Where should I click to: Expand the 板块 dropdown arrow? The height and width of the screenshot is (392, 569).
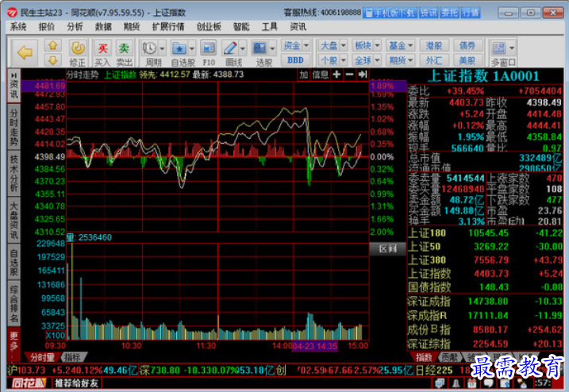coord(377,45)
